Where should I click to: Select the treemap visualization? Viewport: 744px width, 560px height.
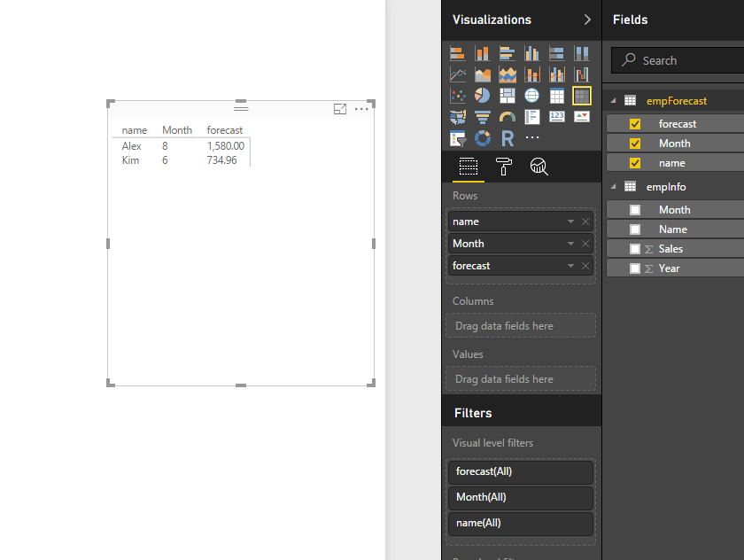point(508,96)
